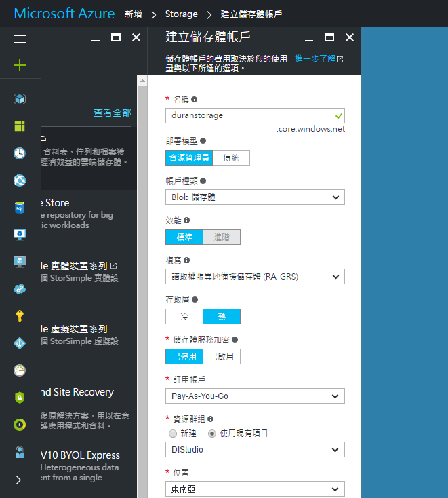Choose 使用現有項目 radio button
448x498 pixels.
tap(212, 434)
